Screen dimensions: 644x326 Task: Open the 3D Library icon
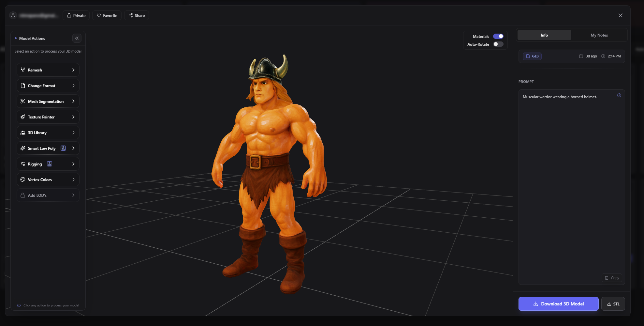(23, 132)
